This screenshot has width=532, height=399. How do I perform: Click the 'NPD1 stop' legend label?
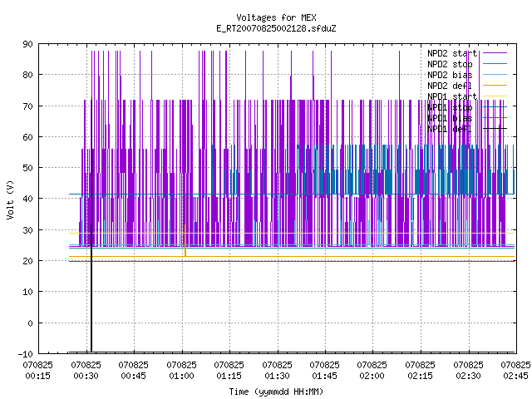point(450,107)
